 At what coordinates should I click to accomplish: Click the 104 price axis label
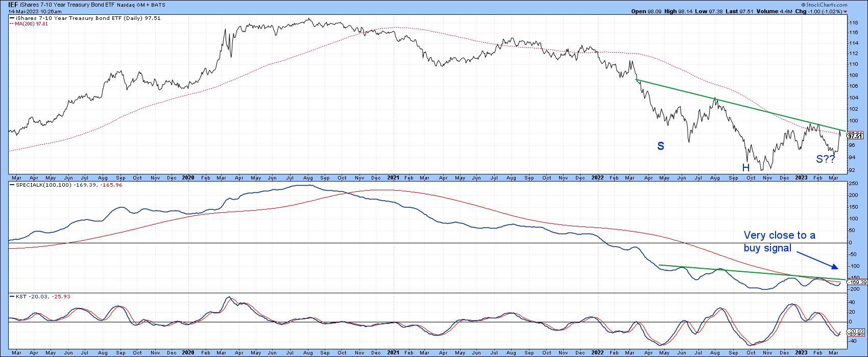(853, 97)
